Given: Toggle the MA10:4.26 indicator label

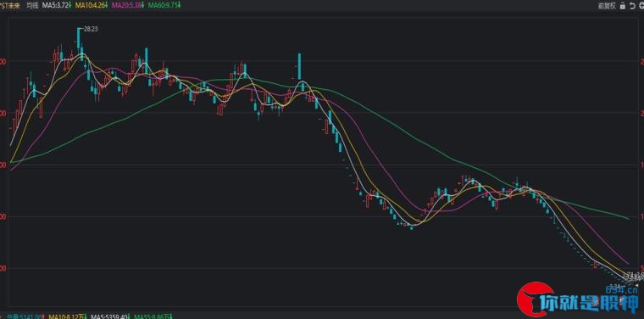Looking at the screenshot, I should coord(90,6).
